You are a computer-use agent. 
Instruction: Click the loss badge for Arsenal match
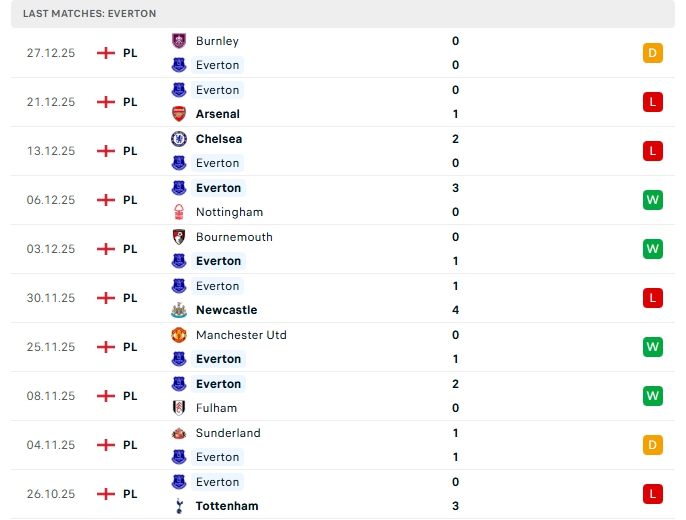tap(653, 102)
